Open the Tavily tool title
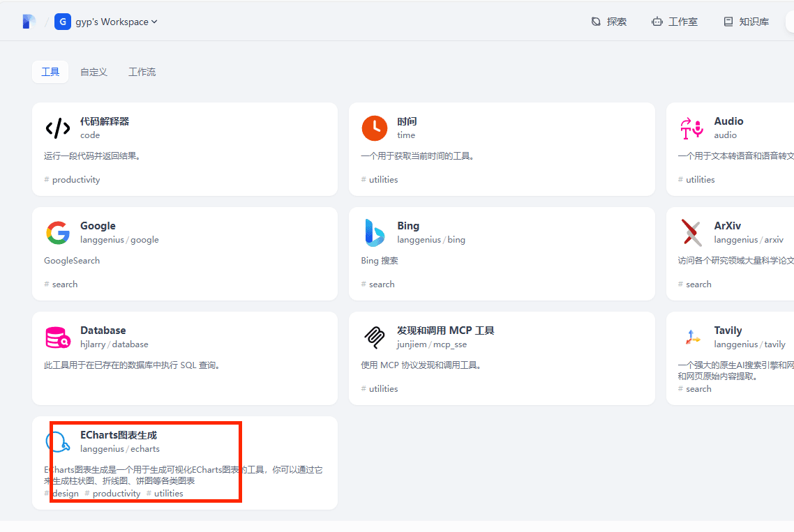The width and height of the screenshot is (794, 532). tap(728, 330)
